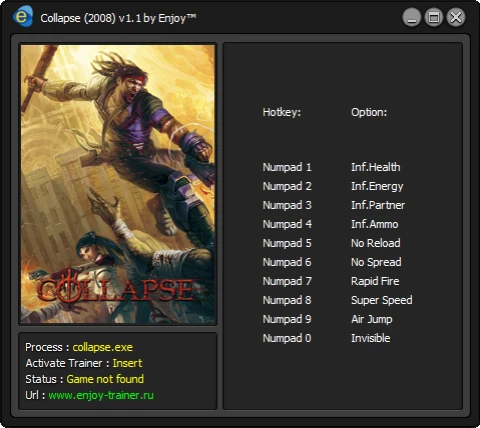Click the Enjoy 'e' logo icon
The image size is (480, 428).
tap(23, 16)
